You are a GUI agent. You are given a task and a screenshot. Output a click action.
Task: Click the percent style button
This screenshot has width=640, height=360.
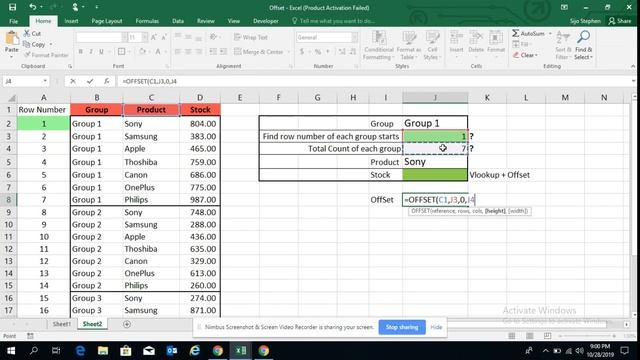tap(318, 51)
